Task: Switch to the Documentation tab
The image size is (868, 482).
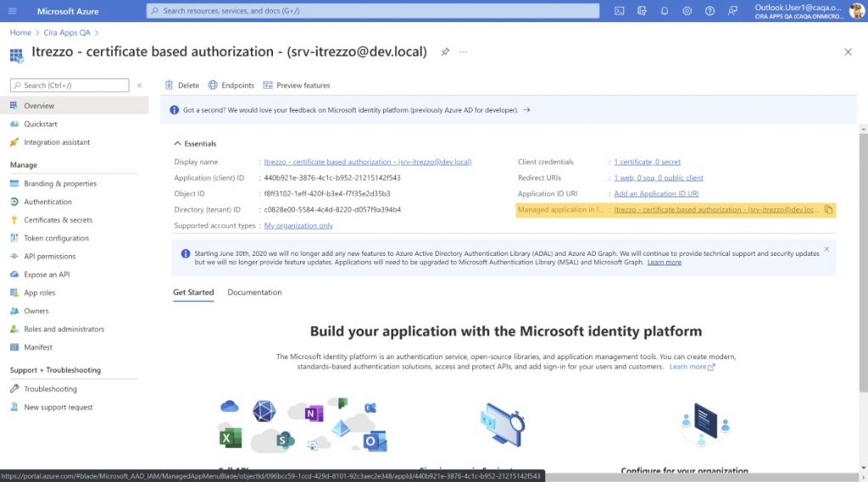Action: point(254,292)
